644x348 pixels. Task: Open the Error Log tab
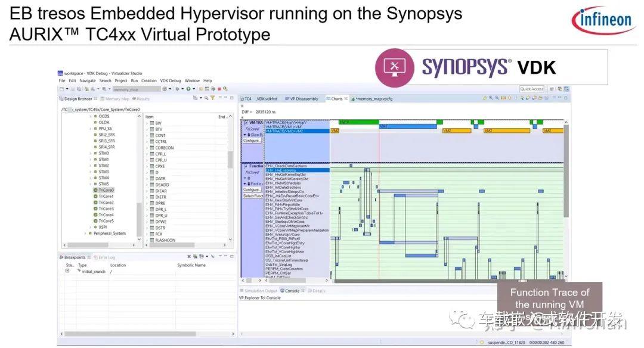pos(105,257)
